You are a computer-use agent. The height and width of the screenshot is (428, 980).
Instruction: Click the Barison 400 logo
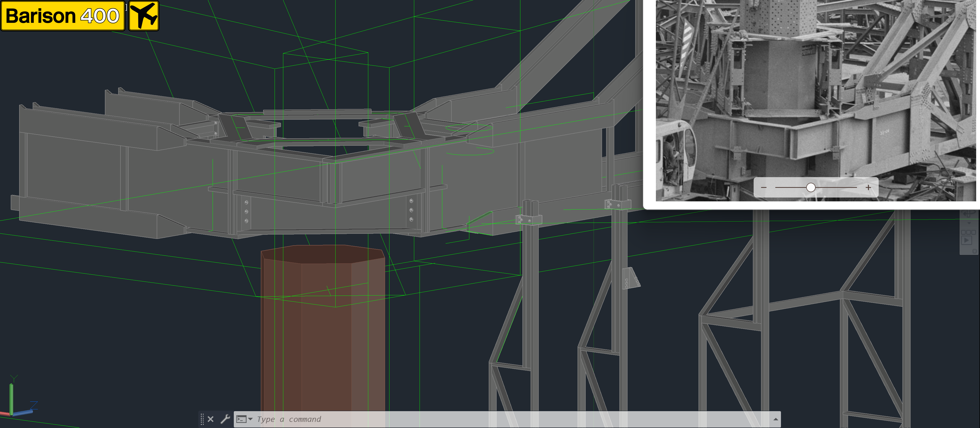tap(63, 16)
